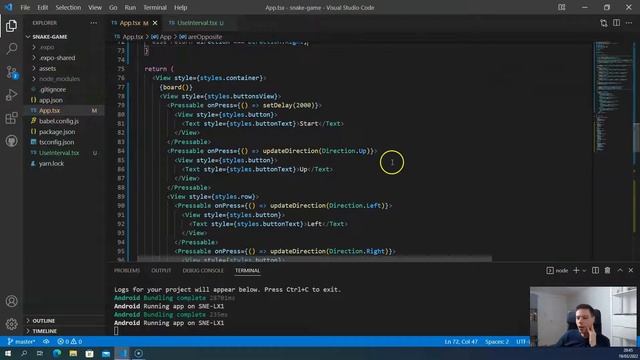The width and height of the screenshot is (640, 360).
Task: Open Explorer more actions ellipsis
Action: [x=94, y=23]
